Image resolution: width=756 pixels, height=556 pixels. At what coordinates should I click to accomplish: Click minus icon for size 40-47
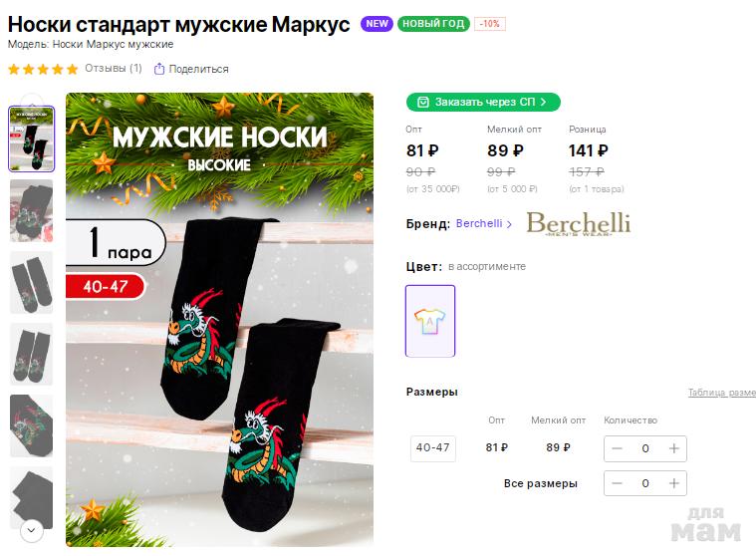pyautogui.click(x=618, y=448)
